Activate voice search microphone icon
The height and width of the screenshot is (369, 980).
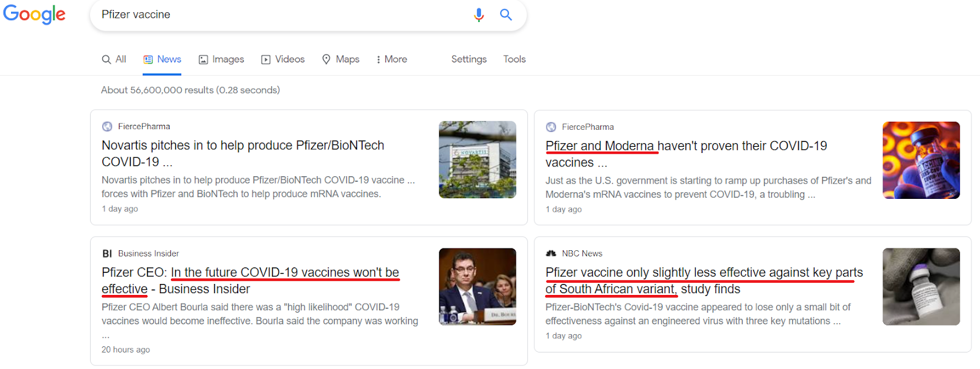tap(478, 15)
